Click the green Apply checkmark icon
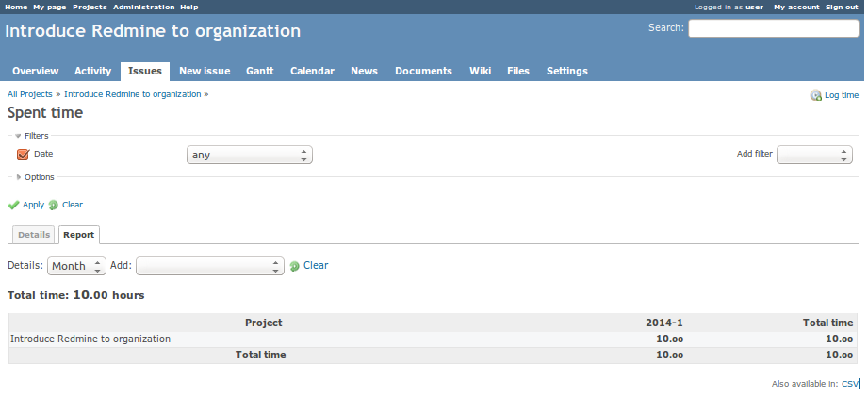The height and width of the screenshot is (397, 868). coord(13,205)
